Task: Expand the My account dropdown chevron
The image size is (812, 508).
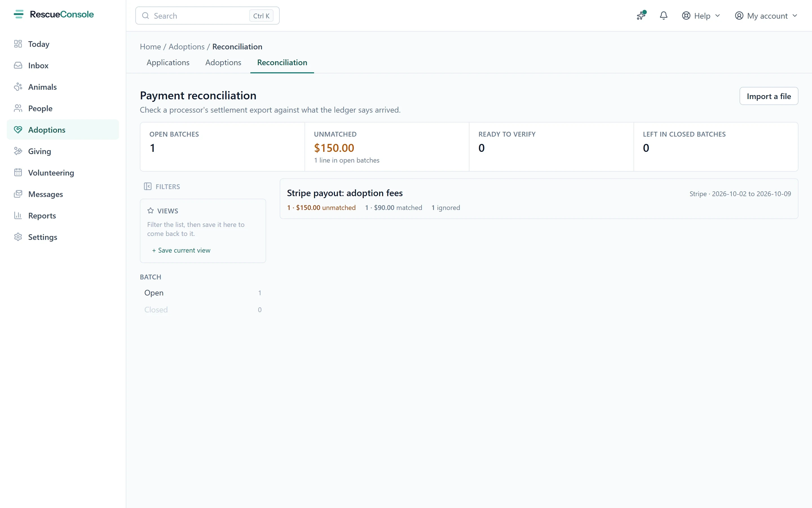Action: (795, 16)
